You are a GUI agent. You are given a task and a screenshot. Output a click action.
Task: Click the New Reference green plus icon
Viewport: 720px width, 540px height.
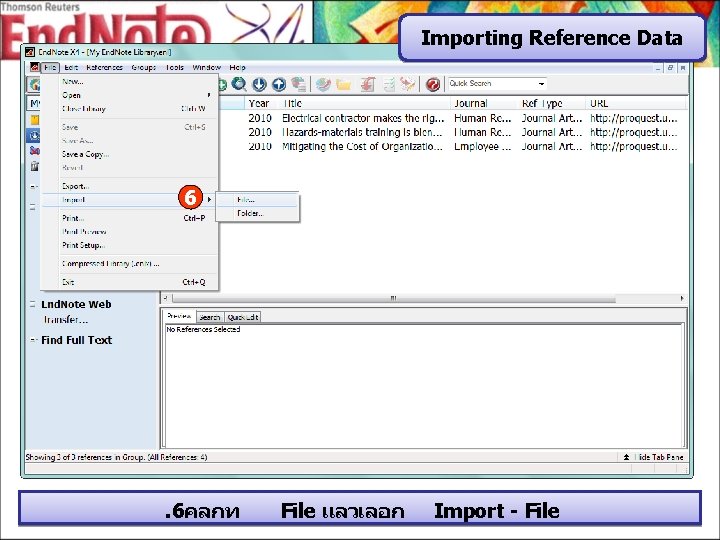click(222, 84)
